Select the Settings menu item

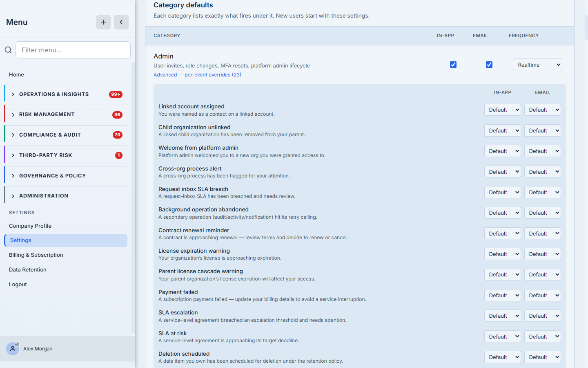coord(66,240)
